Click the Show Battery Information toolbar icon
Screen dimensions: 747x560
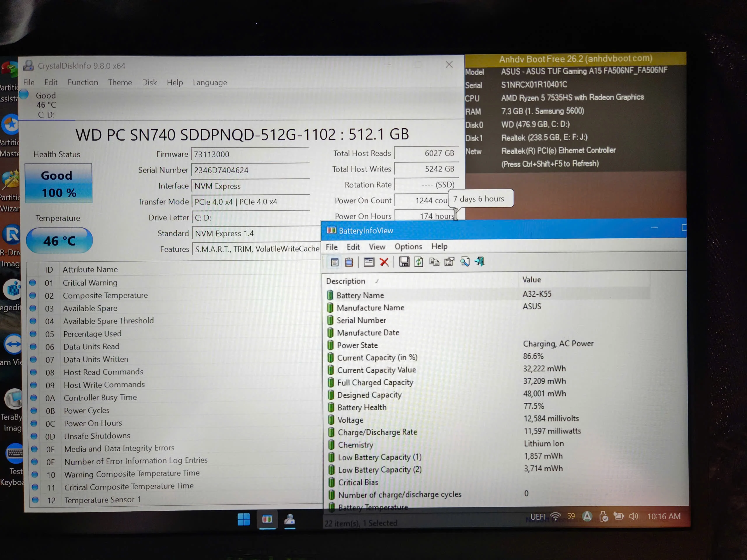[334, 262]
